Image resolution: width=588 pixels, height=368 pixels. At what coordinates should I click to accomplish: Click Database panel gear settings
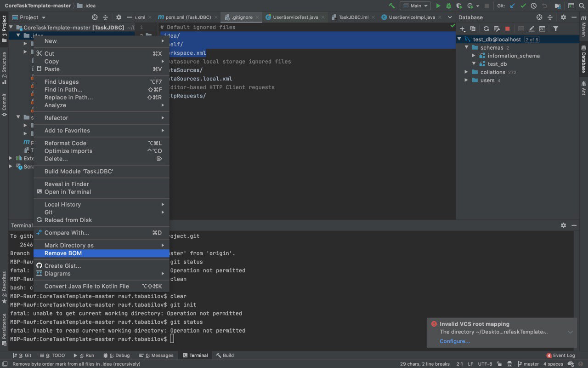click(x=563, y=17)
